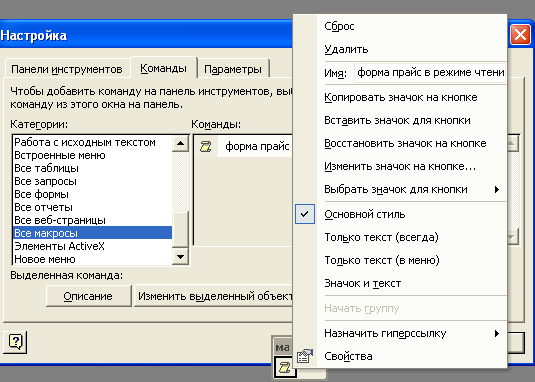This screenshot has width=535, height=382.
Task: Click down arrow of Категории scrollbar
Action: click(180, 256)
